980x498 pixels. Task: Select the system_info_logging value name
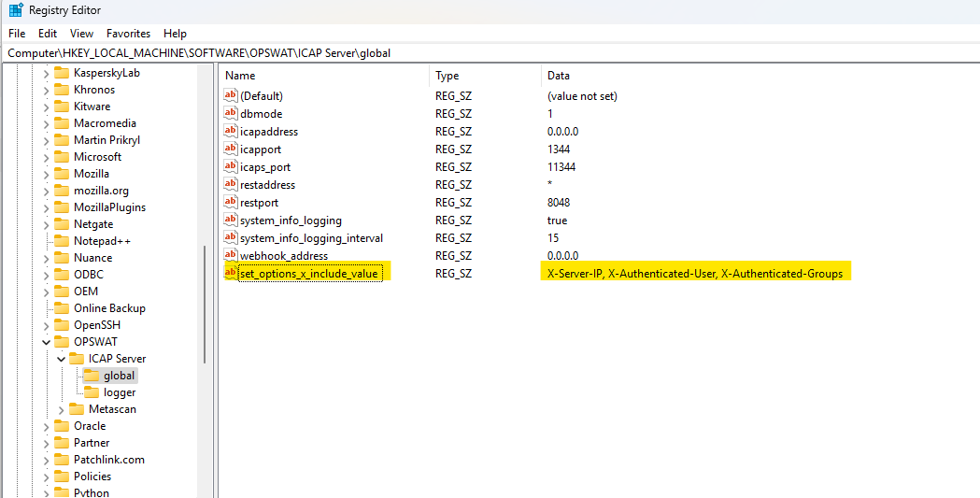tap(291, 221)
